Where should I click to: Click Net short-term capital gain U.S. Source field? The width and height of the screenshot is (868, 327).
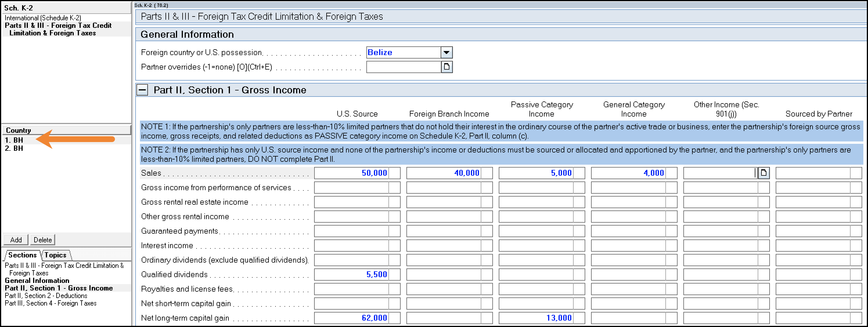352,304
